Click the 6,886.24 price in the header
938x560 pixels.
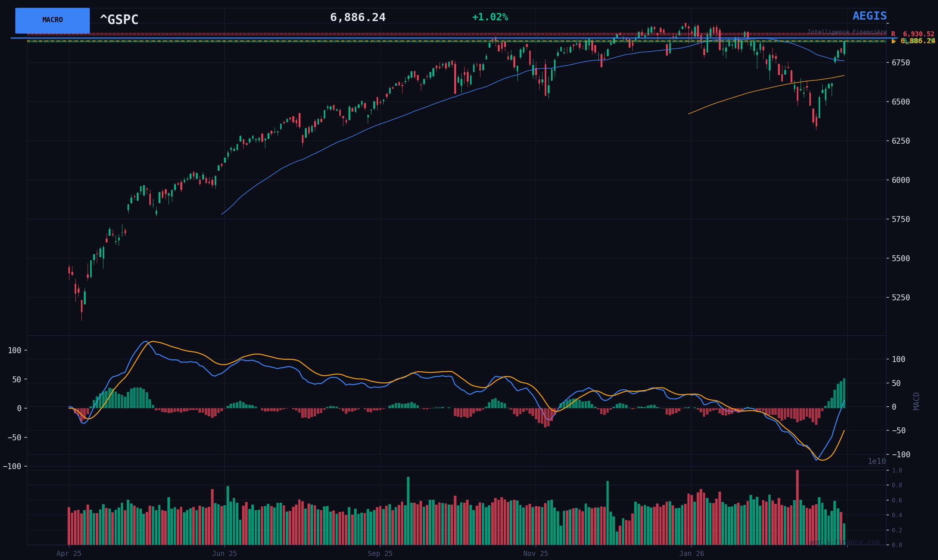[357, 18]
